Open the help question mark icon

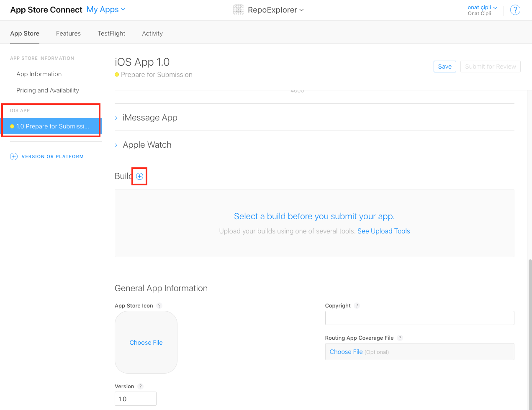pyautogui.click(x=515, y=10)
